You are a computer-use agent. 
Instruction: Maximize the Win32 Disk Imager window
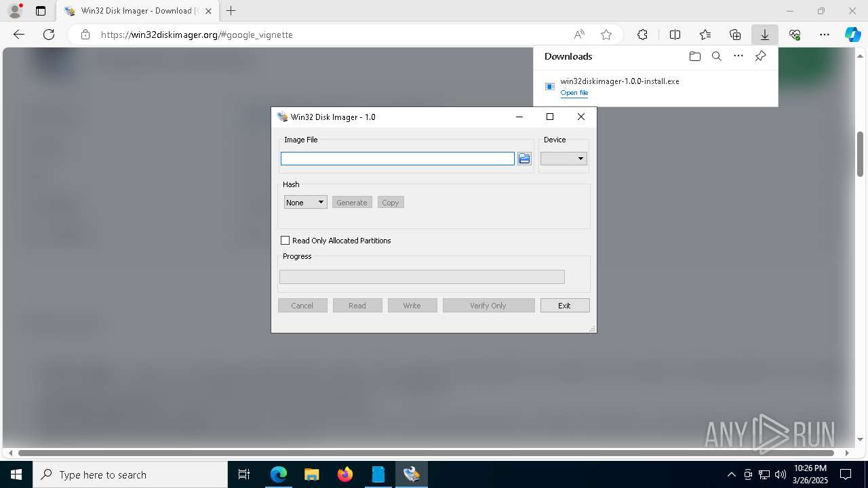click(550, 117)
